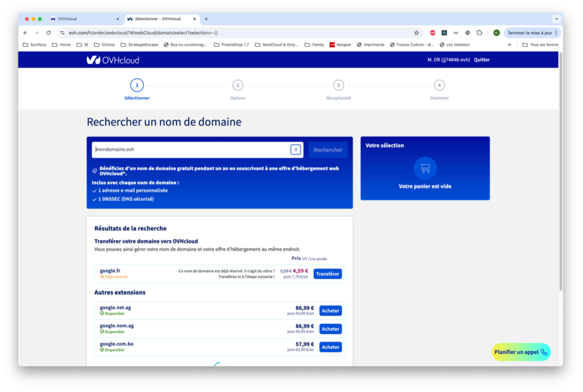Show hidden bookmarks with double chevron
This screenshot has height=392, width=583.
(510, 44)
